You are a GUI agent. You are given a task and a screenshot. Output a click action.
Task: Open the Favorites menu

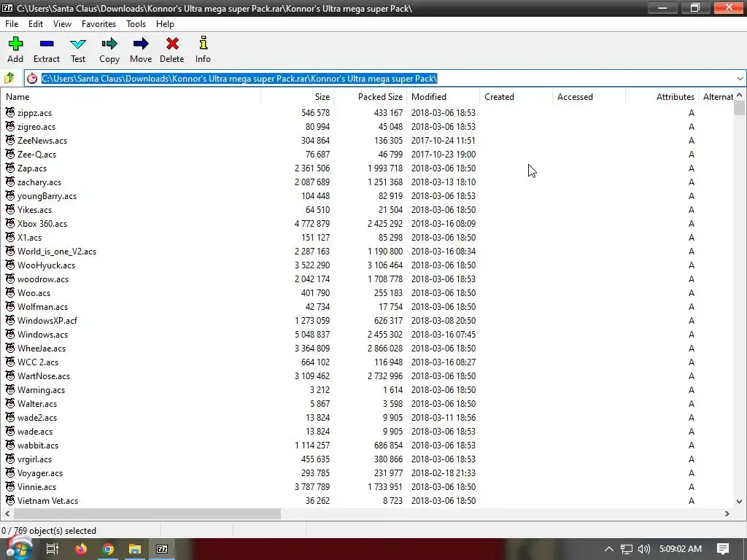(98, 24)
